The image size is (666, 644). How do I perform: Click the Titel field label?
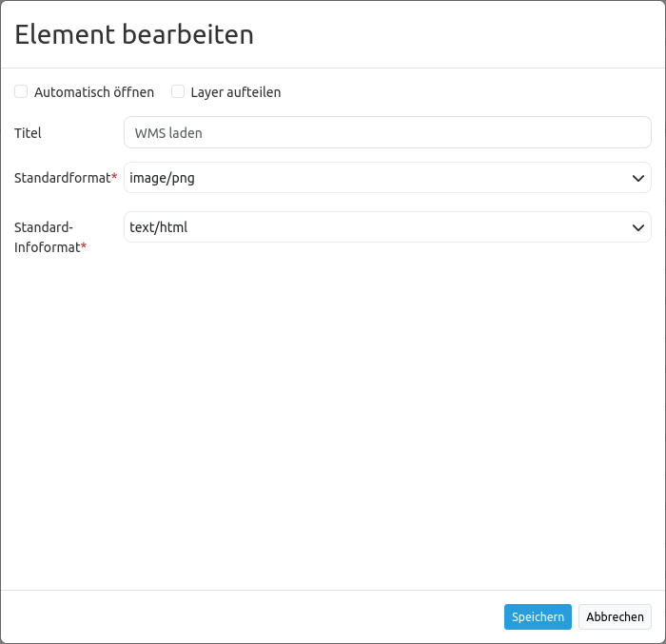(28, 133)
